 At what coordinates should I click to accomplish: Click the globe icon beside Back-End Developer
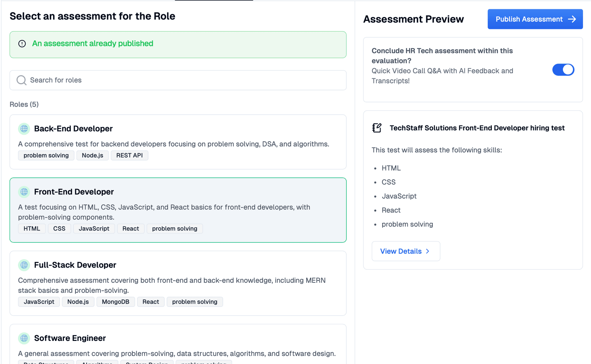pos(24,129)
